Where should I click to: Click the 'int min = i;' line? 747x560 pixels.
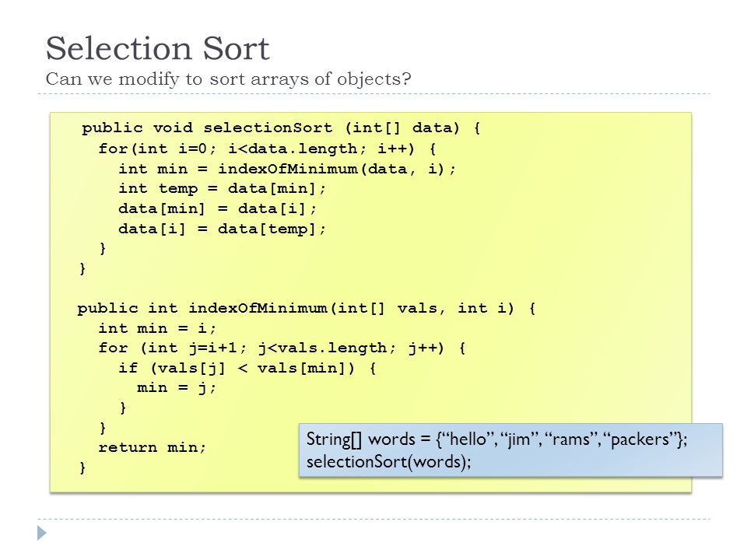point(157,328)
